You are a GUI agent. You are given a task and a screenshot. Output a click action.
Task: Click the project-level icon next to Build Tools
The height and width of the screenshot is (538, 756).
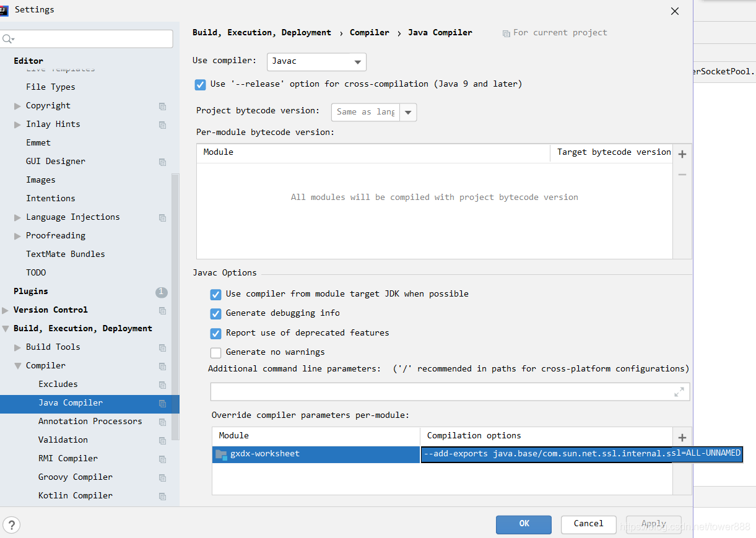[x=162, y=347]
